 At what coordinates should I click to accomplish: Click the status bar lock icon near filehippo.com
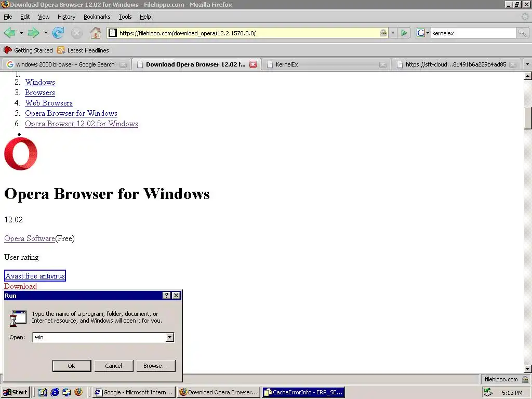click(x=525, y=379)
